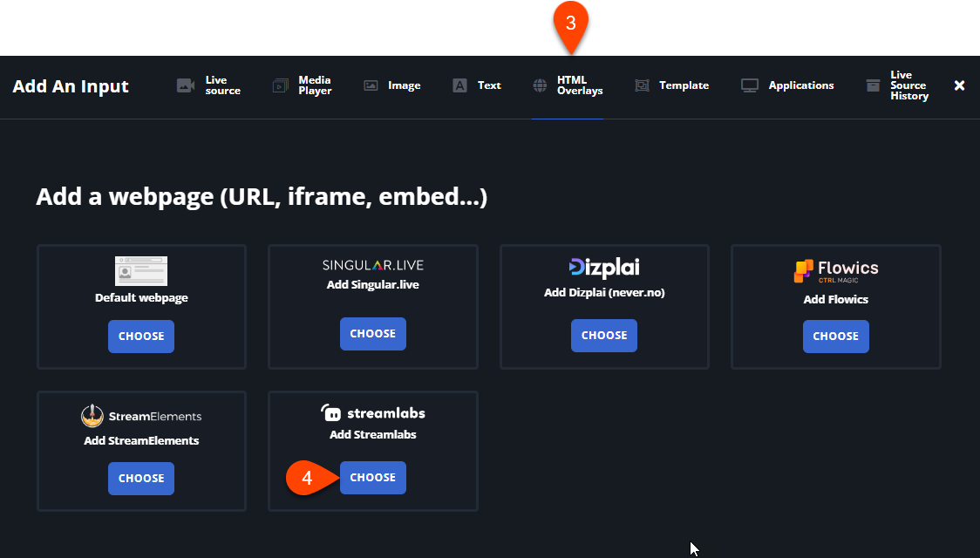Viewport: 980px width, 558px height.
Task: Click the StreamElements logo
Action: point(141,416)
